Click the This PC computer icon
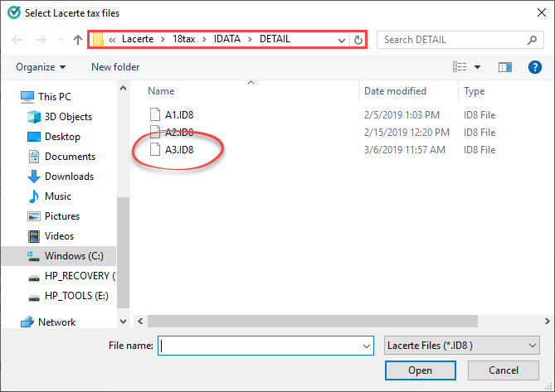Viewport: 555px width, 392px height. pos(27,97)
